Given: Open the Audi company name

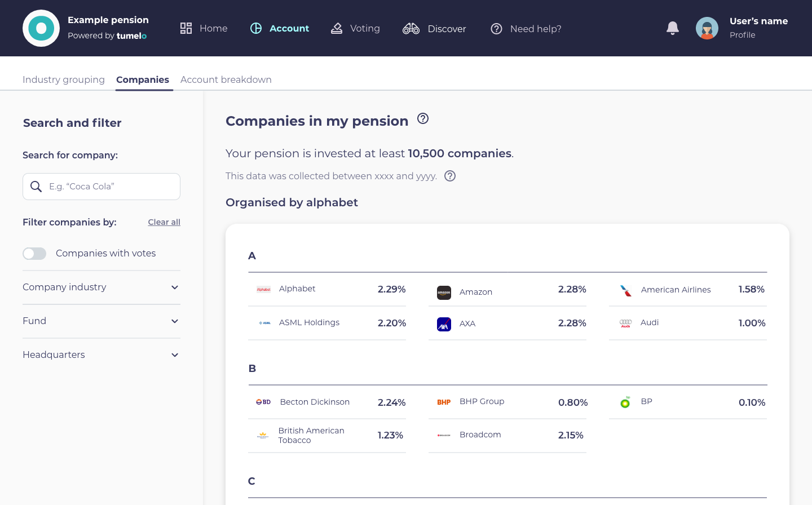Looking at the screenshot, I should pyautogui.click(x=650, y=322).
